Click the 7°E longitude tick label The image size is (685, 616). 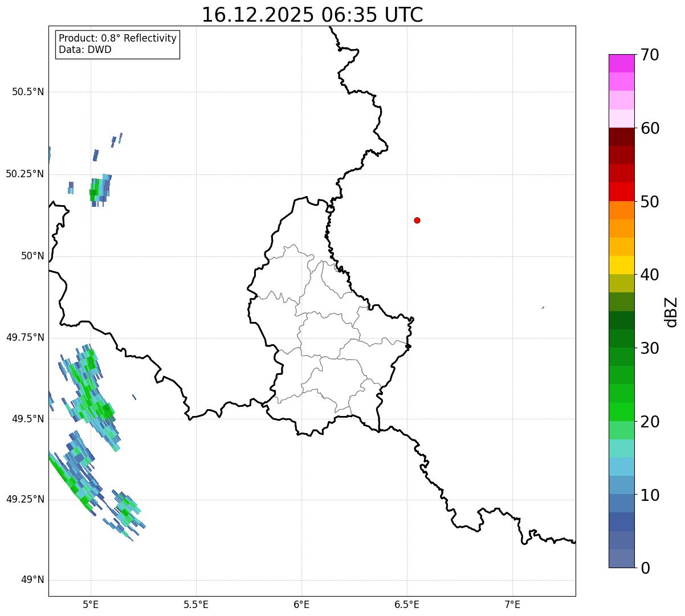click(512, 605)
